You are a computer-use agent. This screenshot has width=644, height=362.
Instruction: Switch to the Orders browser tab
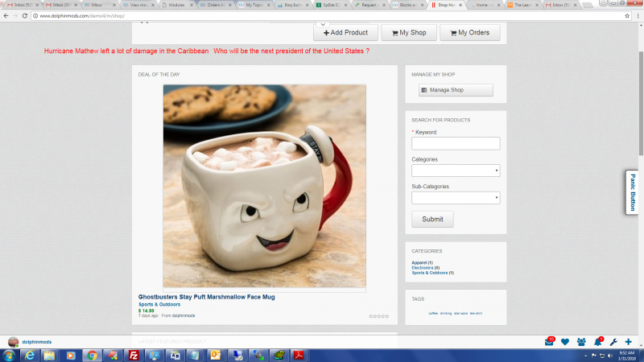[215, 5]
